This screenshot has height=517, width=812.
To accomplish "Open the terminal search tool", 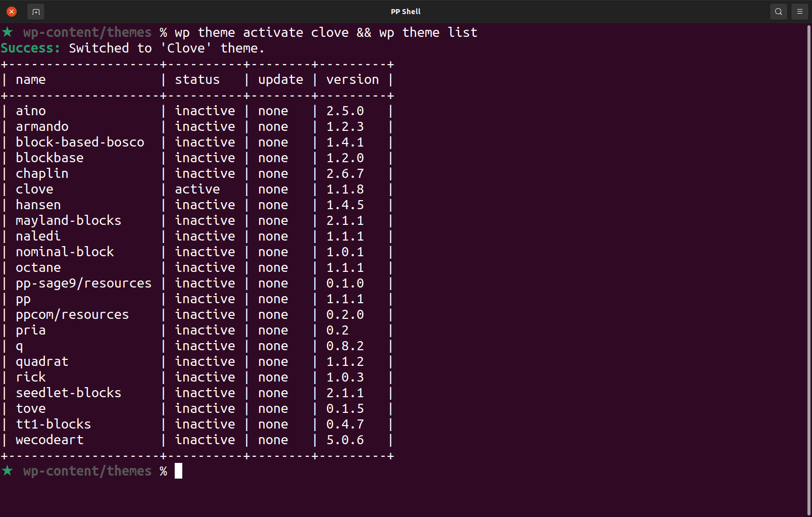I will click(x=778, y=11).
